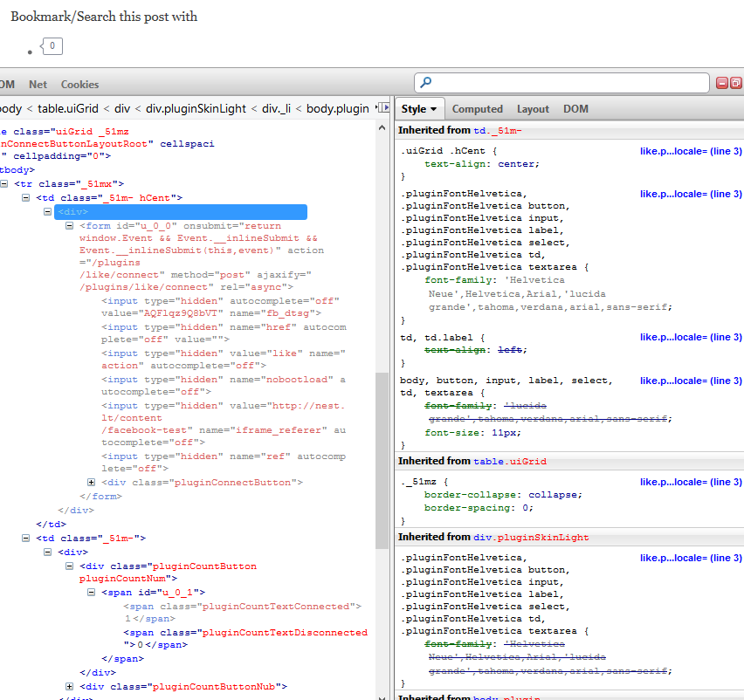Click the HTML panel vertical scrollbar thumb
The width and height of the screenshot is (744, 700).
(382, 460)
